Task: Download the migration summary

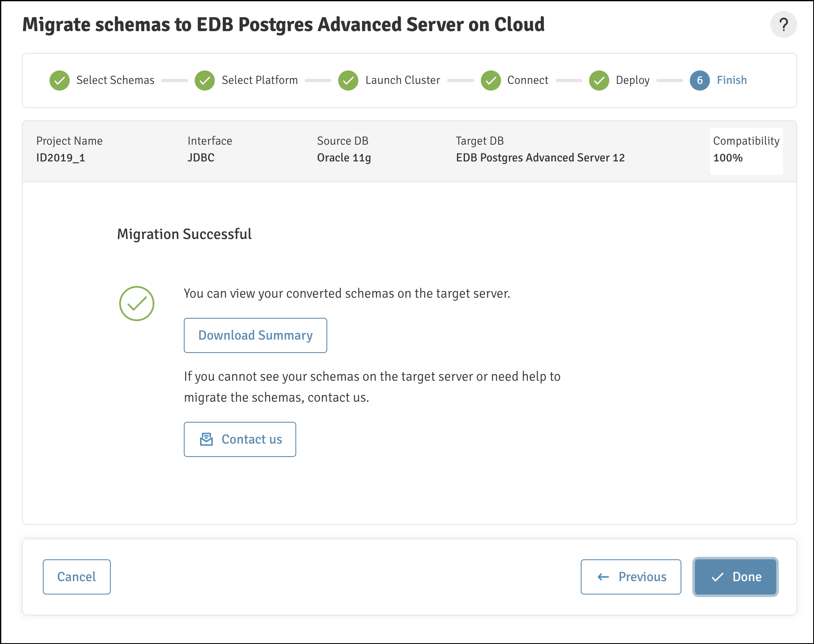Action: pyautogui.click(x=256, y=335)
